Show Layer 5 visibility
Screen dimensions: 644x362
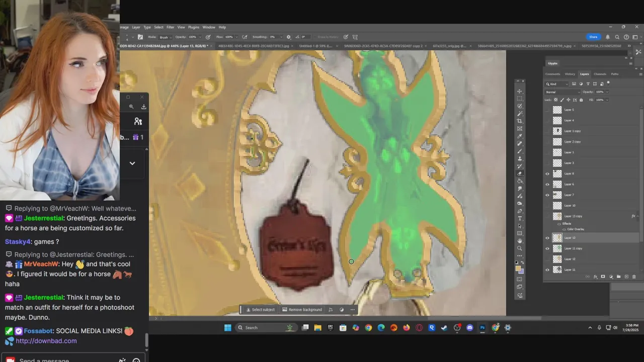(x=547, y=110)
